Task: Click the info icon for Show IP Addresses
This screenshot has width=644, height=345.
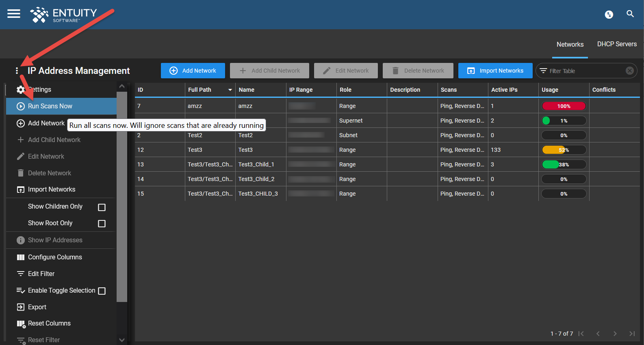Action: [21, 240]
